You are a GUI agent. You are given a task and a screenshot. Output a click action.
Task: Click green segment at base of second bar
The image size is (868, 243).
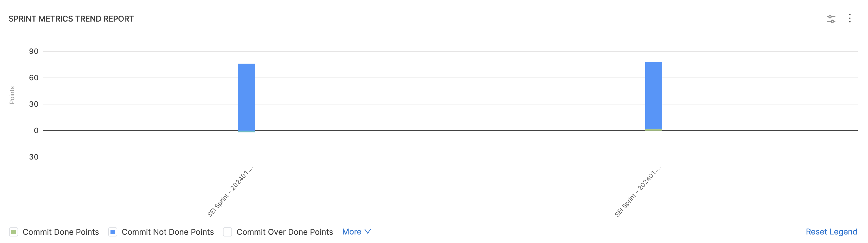(654, 130)
